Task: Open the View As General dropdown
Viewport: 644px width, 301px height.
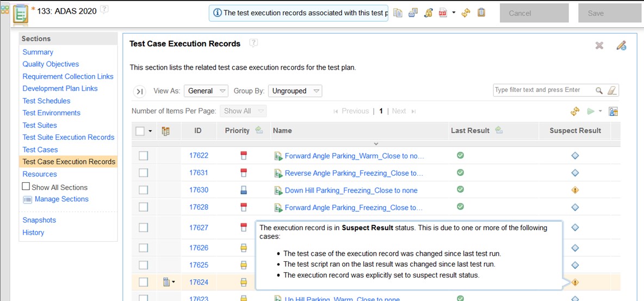Action: click(206, 91)
